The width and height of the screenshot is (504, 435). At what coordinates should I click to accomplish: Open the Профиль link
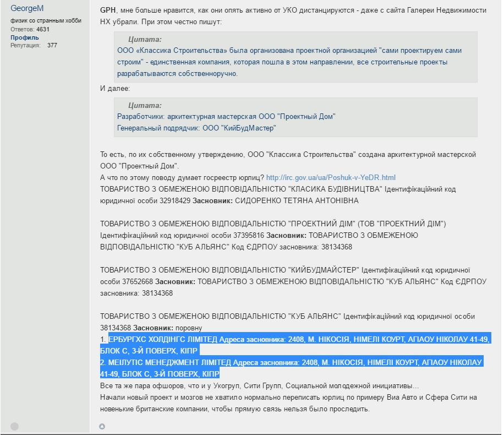25,37
